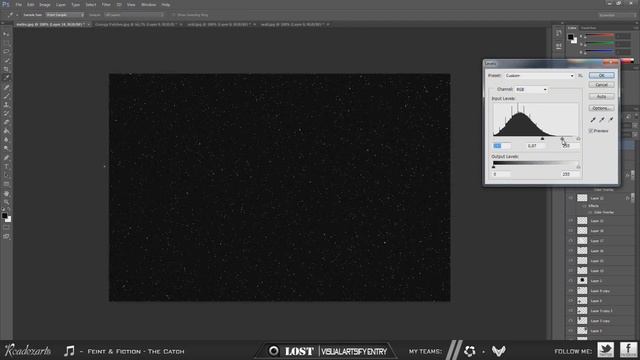Open the Channel RGB dropdown
This screenshot has width=640, height=360.
point(531,89)
